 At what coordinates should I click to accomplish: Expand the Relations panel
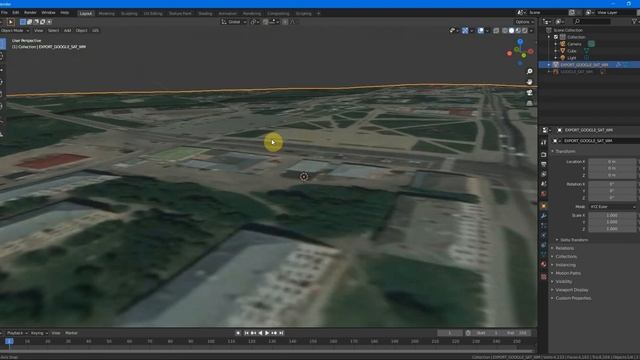[563, 248]
